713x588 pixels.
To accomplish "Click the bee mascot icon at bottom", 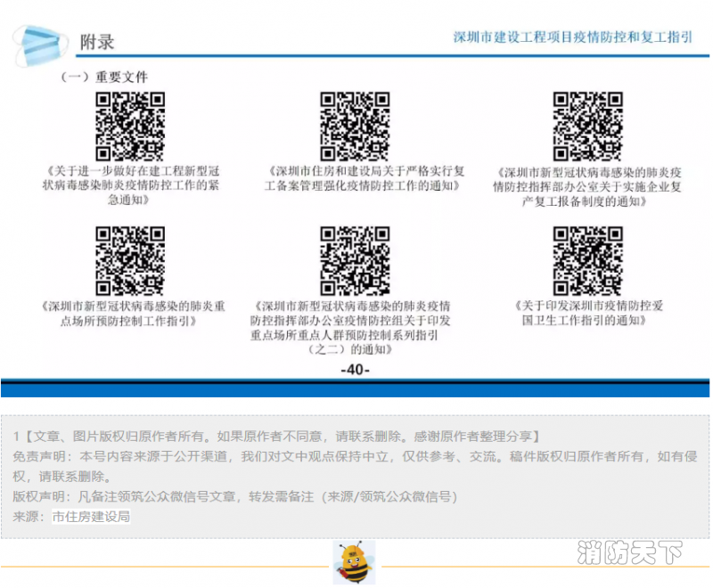I will (353, 561).
